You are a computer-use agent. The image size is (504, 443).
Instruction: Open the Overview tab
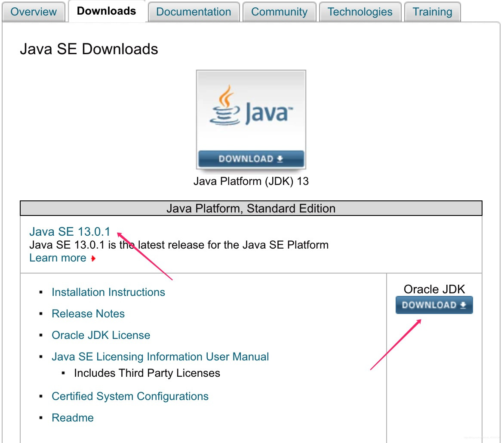[34, 12]
